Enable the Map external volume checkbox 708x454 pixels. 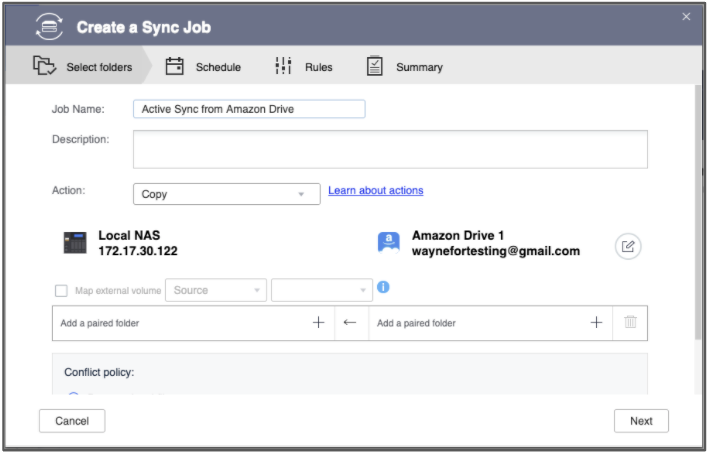(61, 291)
